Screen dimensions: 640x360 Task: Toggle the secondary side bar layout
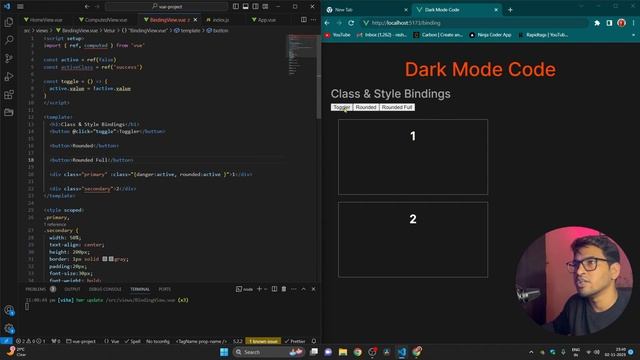tap(255, 7)
